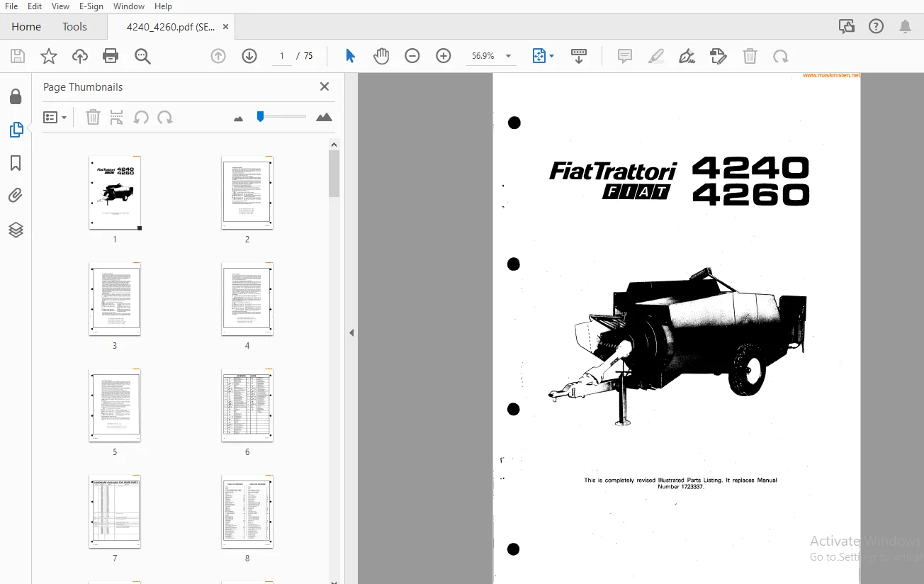924x584 pixels.
Task: Select the 4240_4260.pdf document tab
Action: [x=170, y=27]
